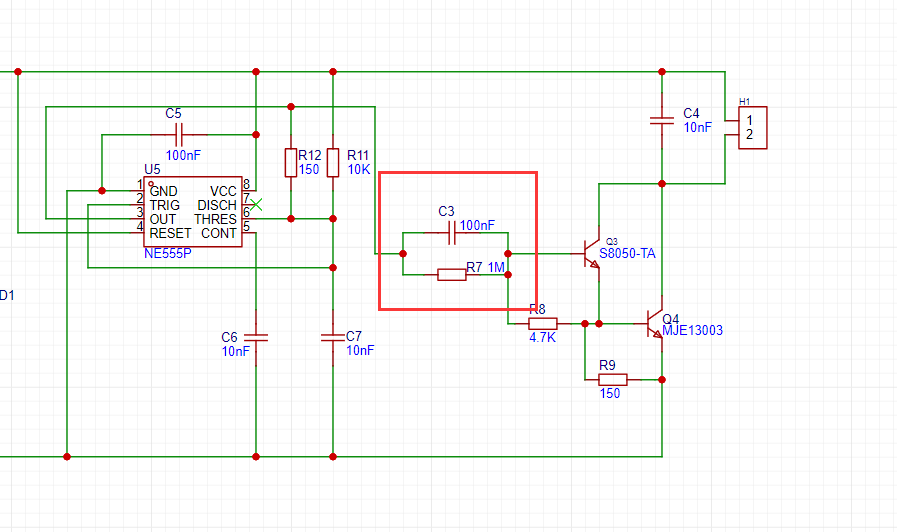Image resolution: width=897 pixels, height=532 pixels.
Task: Click the NE555P part name label
Action: click(x=168, y=253)
